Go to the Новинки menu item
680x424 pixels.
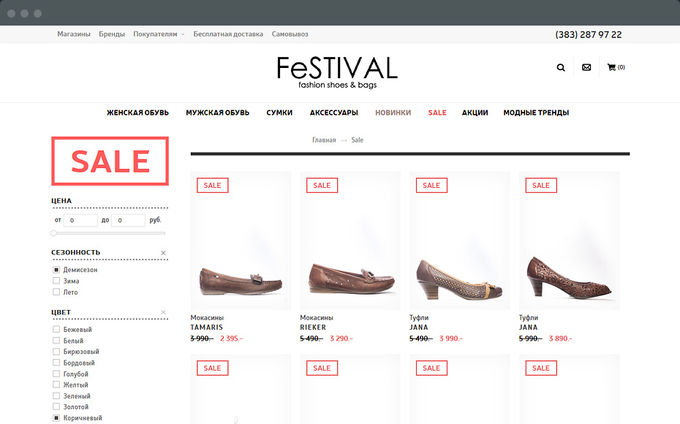[x=393, y=113]
